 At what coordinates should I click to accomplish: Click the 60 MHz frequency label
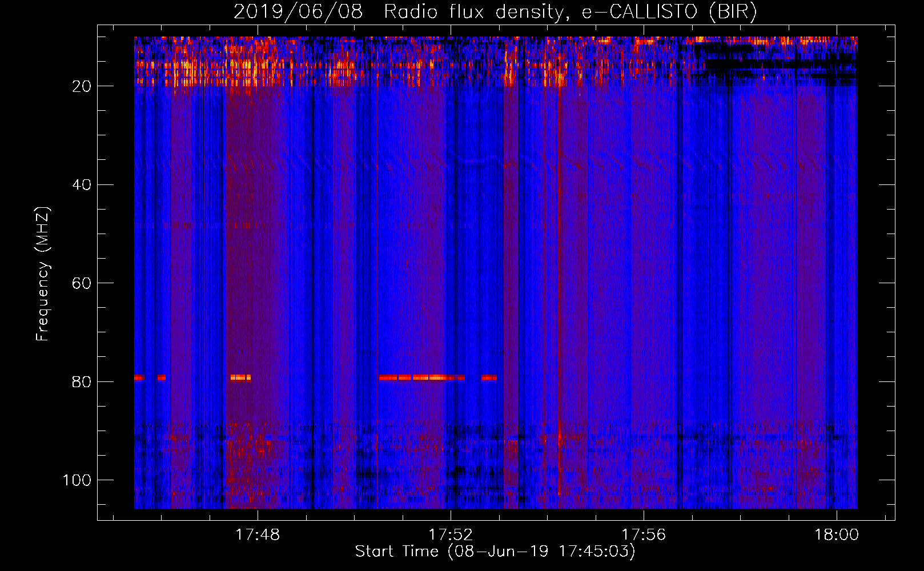click(x=82, y=283)
